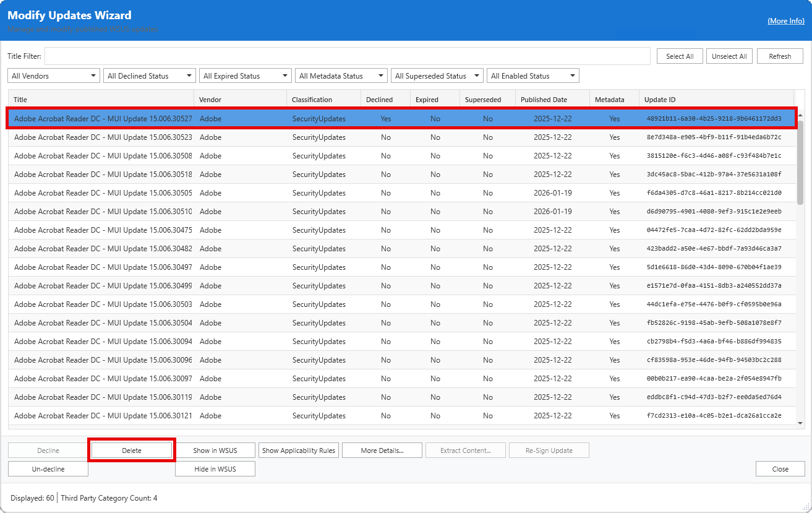Hide the update in WSUS

215,468
